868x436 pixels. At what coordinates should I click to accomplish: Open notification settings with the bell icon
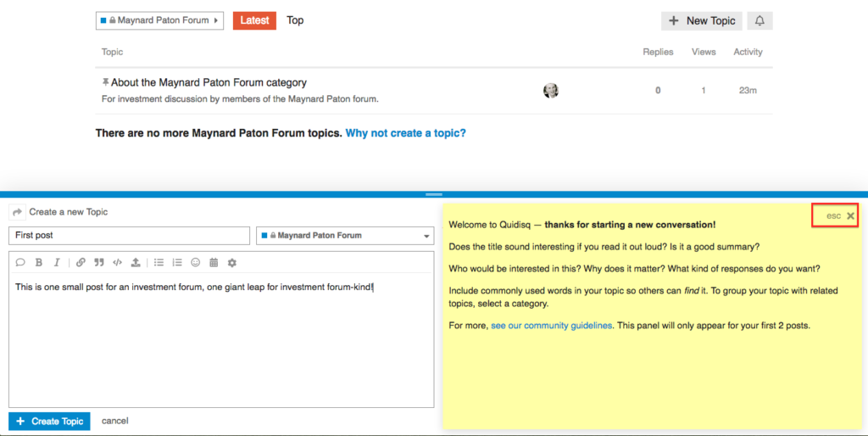tap(759, 20)
